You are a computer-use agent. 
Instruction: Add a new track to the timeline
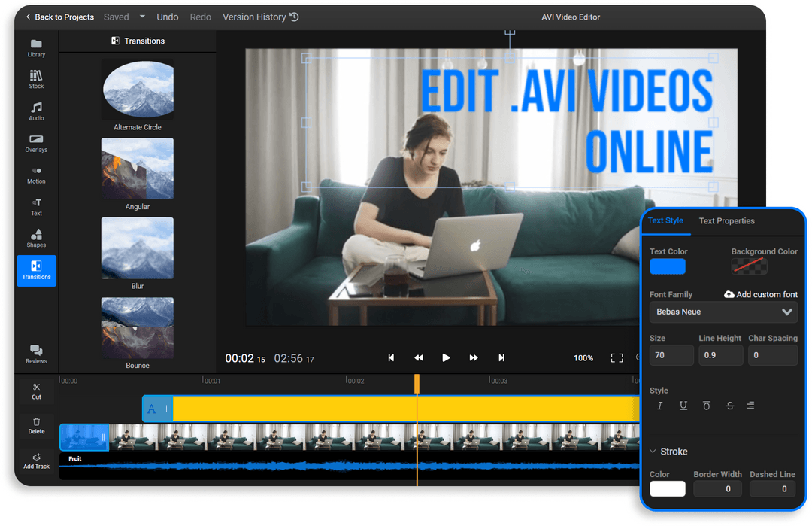35,461
